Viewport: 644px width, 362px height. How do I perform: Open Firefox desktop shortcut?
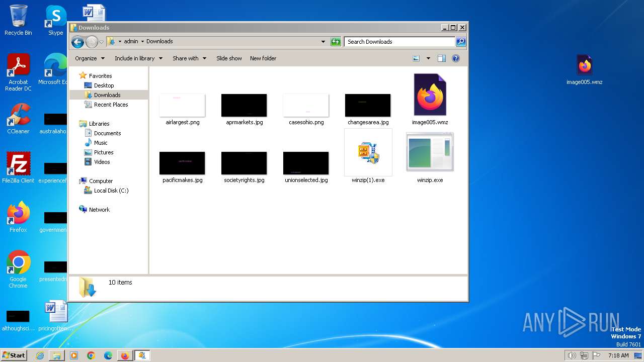click(18, 217)
